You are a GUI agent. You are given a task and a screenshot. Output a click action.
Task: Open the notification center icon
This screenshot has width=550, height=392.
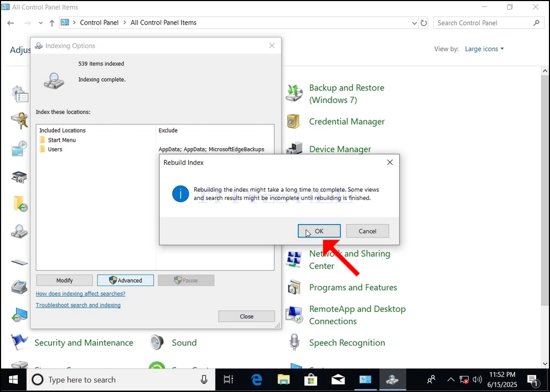pos(532,380)
